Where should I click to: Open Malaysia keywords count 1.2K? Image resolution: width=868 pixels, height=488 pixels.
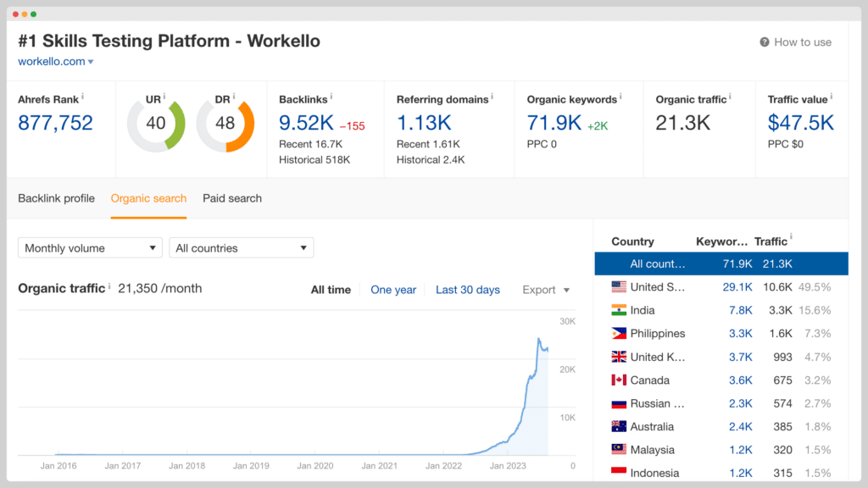[x=741, y=451]
